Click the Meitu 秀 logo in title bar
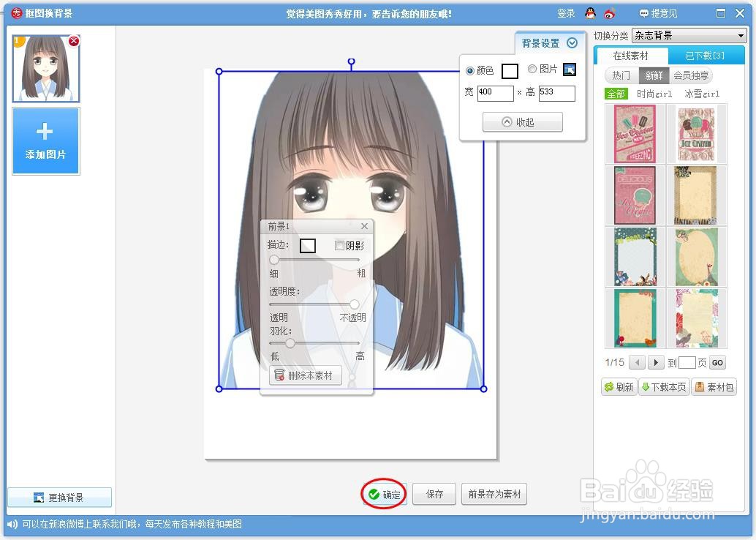 coord(16,13)
